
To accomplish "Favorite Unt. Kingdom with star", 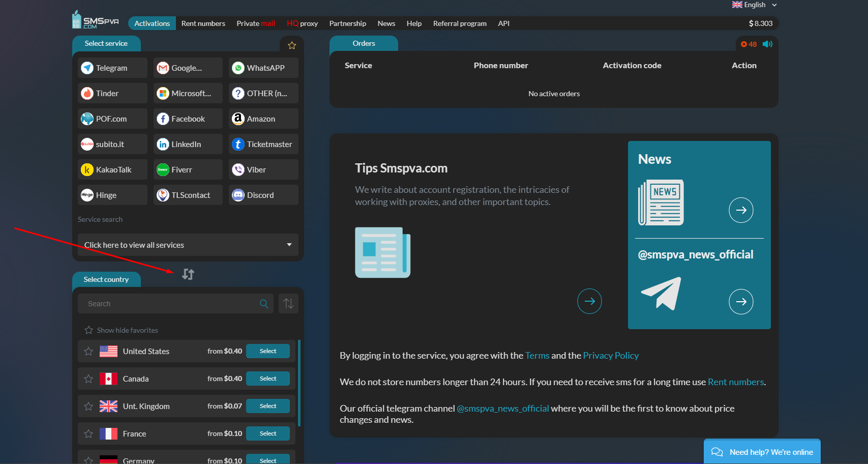I will (x=88, y=407).
